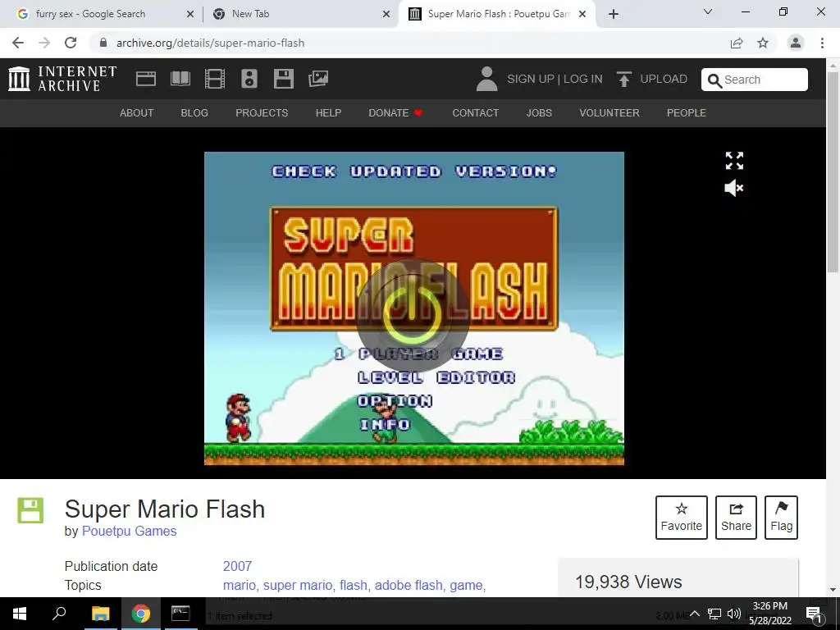Open the super mario topic link

298,585
